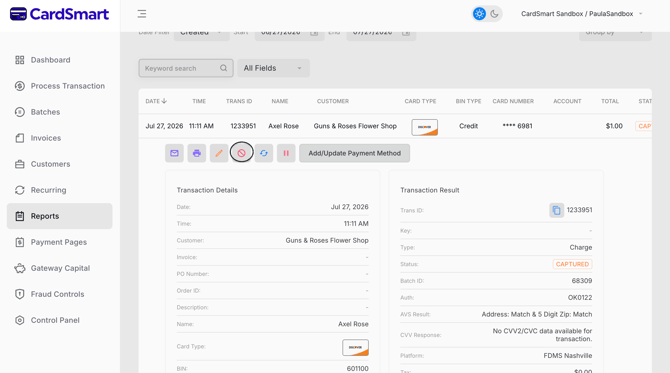Sort by CUSTOMER column header
670x373 pixels.
[333, 101]
